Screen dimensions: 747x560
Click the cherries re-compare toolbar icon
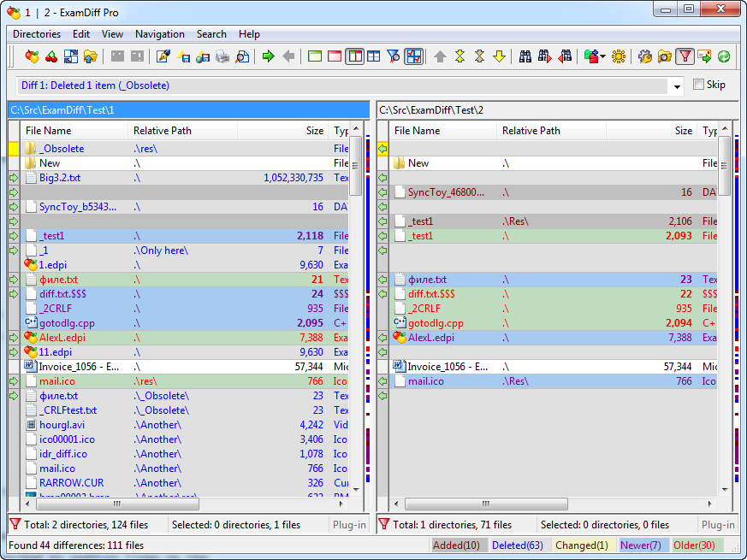click(x=51, y=56)
